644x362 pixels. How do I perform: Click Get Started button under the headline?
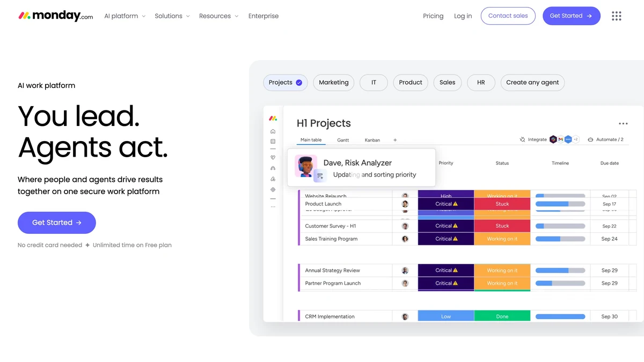coord(57,223)
